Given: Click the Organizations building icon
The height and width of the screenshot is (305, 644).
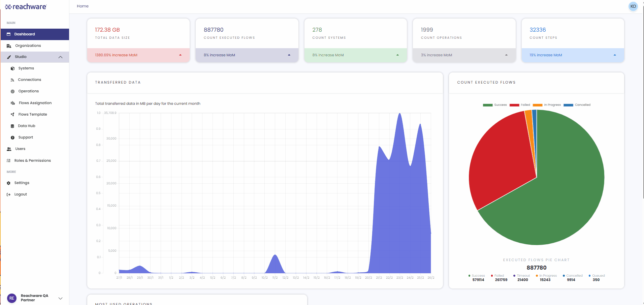Looking at the screenshot, I should 9,46.
